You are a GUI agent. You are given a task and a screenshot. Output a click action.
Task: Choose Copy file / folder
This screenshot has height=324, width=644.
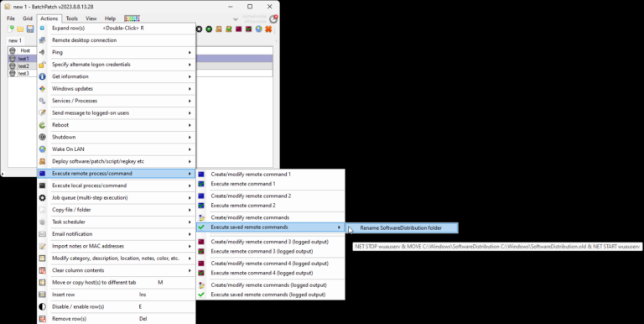coord(116,210)
